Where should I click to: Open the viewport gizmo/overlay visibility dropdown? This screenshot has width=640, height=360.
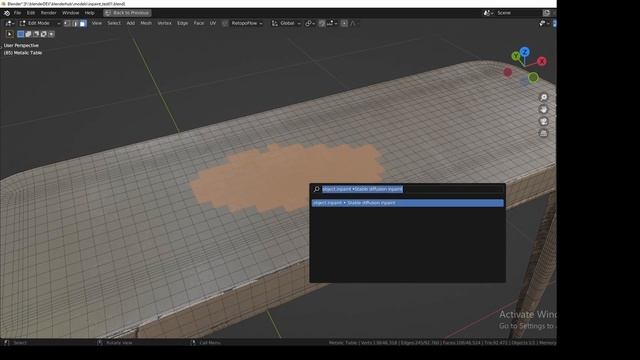point(544,24)
